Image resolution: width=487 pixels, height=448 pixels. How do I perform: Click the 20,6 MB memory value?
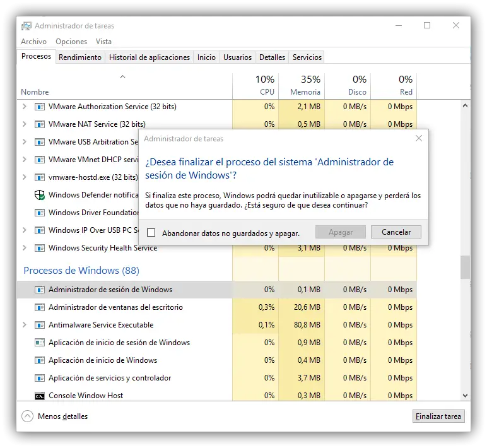307,307
